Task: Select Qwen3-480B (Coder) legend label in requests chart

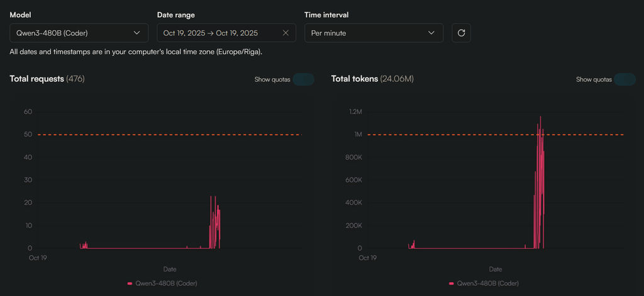Action: pos(166,283)
